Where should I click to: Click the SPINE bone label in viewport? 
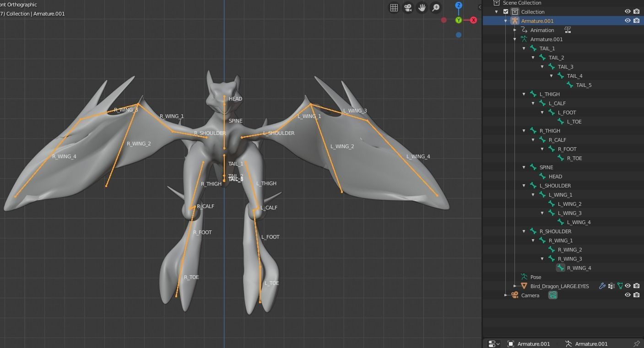point(235,121)
